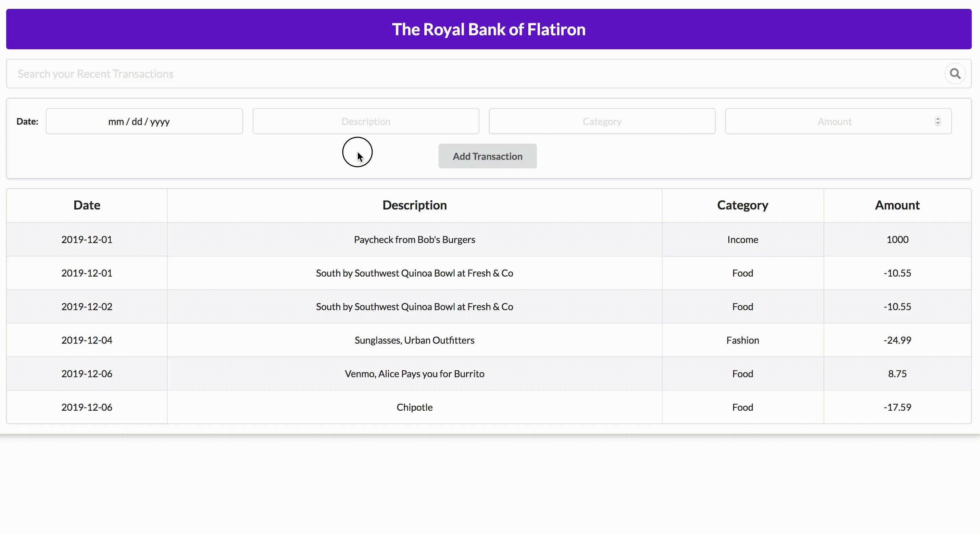Click the Amount field stepper arrows

click(938, 121)
